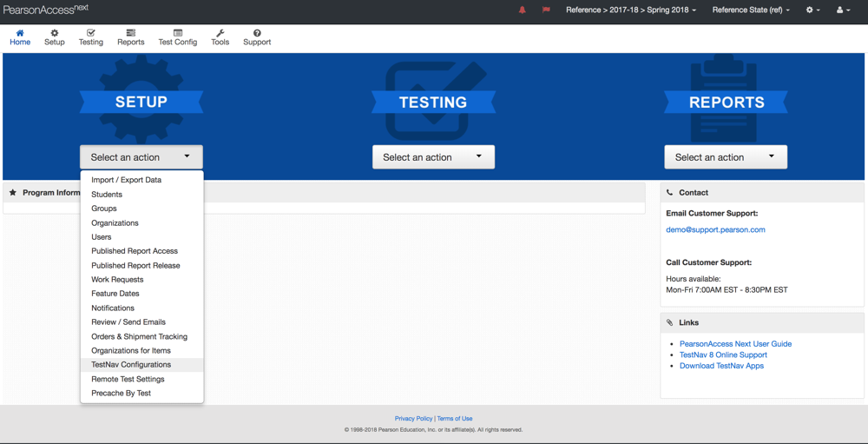Open the Test Config icon in navigation bar
Viewport: 868px width, 444px height.
[x=177, y=33]
